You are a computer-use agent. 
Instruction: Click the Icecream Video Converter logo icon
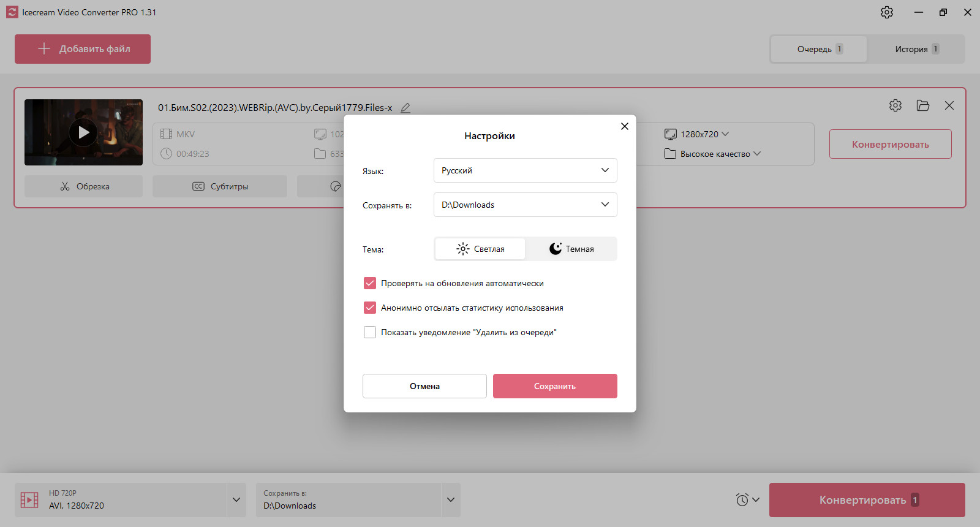click(12, 12)
